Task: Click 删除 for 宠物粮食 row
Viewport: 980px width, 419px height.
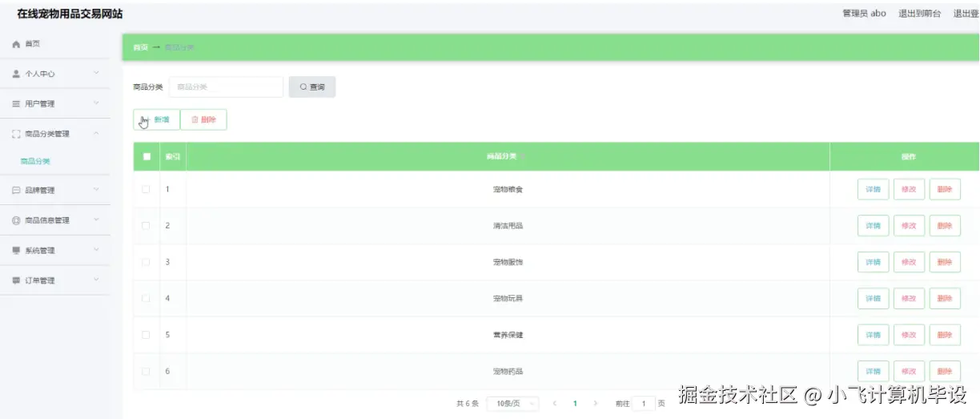Action: [x=945, y=189]
